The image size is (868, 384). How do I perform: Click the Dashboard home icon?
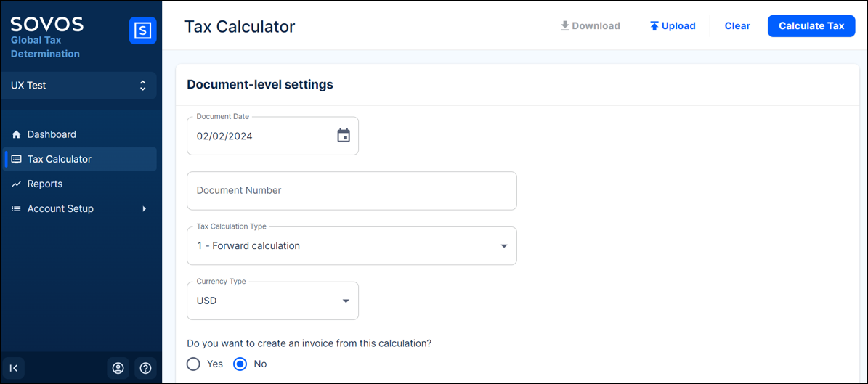[x=16, y=134]
